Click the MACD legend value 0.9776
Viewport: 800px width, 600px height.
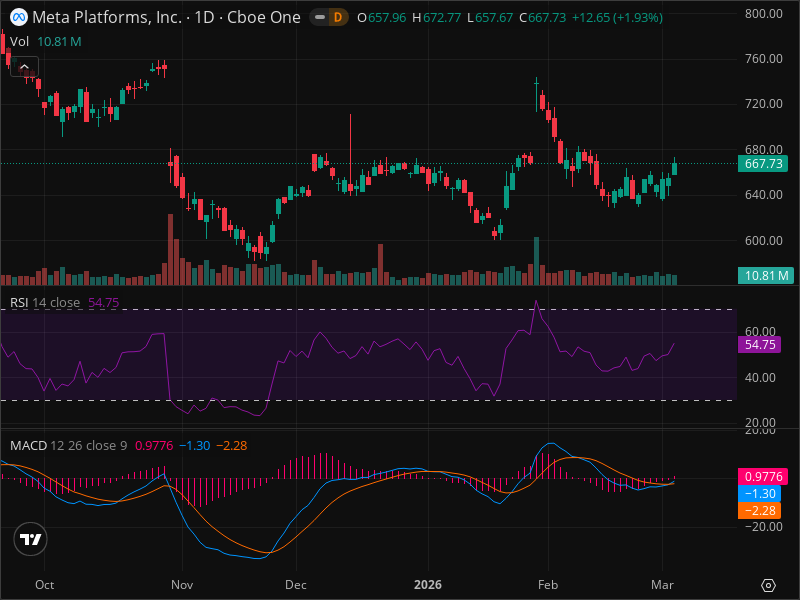(154, 445)
